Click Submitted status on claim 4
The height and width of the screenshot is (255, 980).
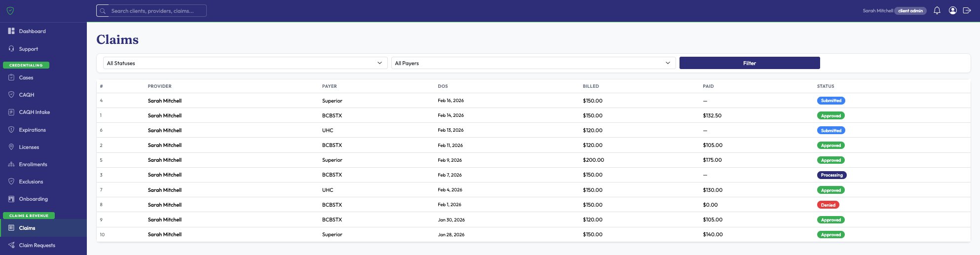click(831, 101)
